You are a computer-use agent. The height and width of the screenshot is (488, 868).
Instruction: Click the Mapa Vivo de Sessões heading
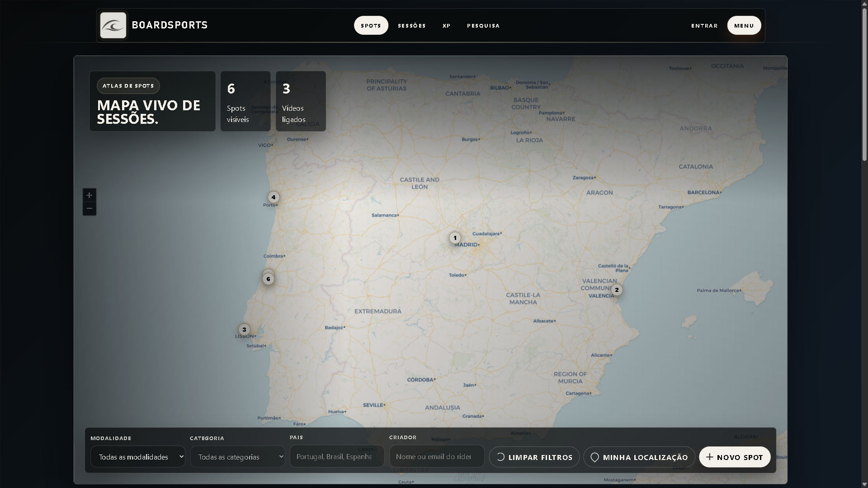click(x=149, y=112)
